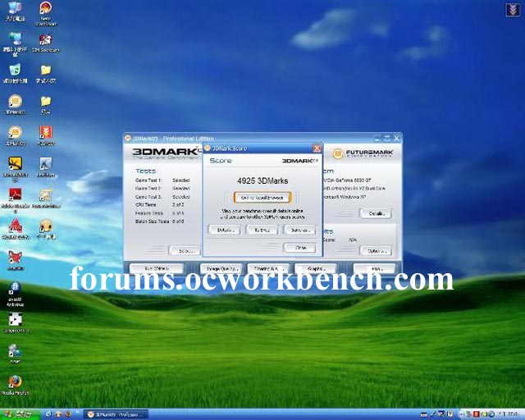Click the Graphs button
Viewport: 525px width, 420px height.
tap(316, 268)
